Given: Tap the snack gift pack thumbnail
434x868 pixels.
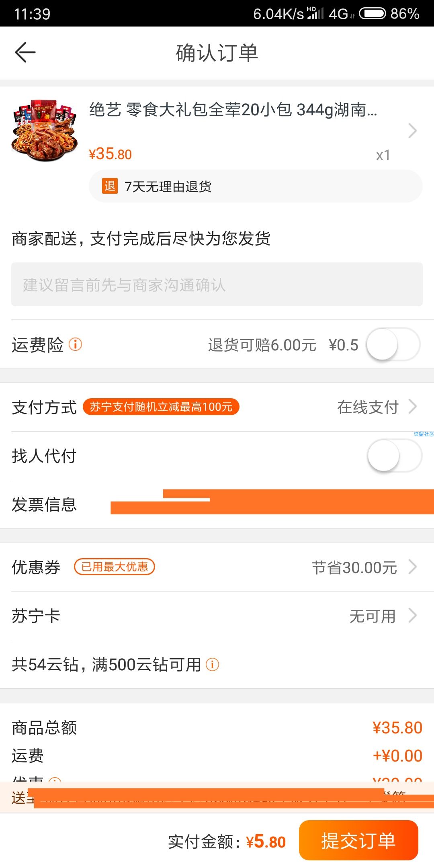Looking at the screenshot, I should 45,131.
